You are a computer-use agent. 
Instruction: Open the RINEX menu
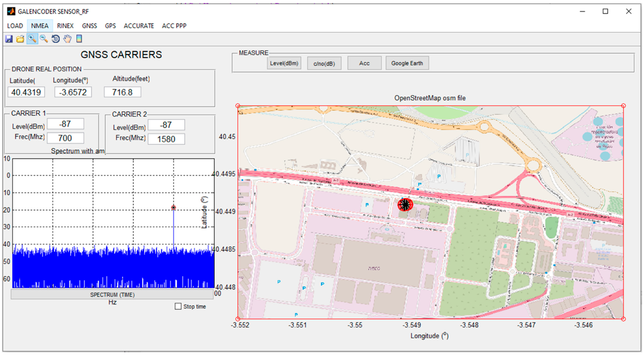[65, 26]
